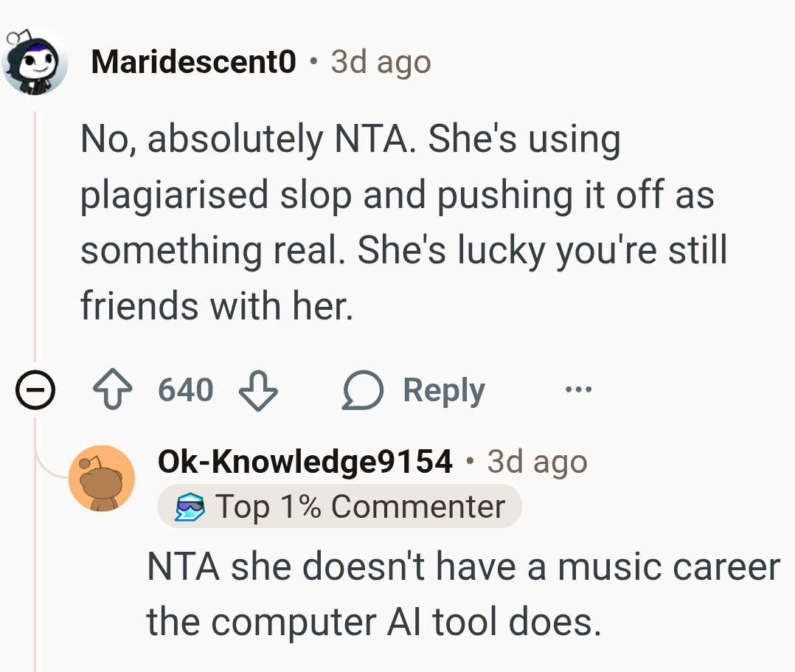Upvote Maridescent0's comment
This screenshot has height=672, width=795.
tap(111, 390)
